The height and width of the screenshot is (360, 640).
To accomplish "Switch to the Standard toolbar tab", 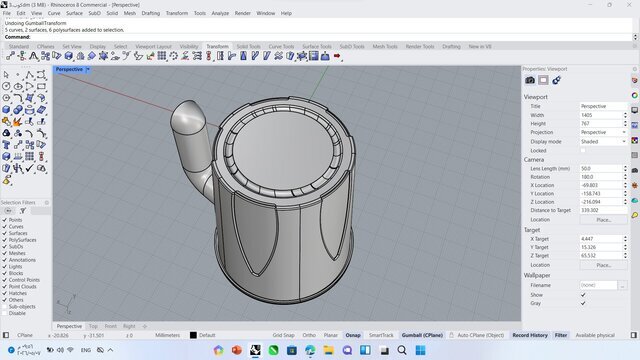I will coord(19,47).
